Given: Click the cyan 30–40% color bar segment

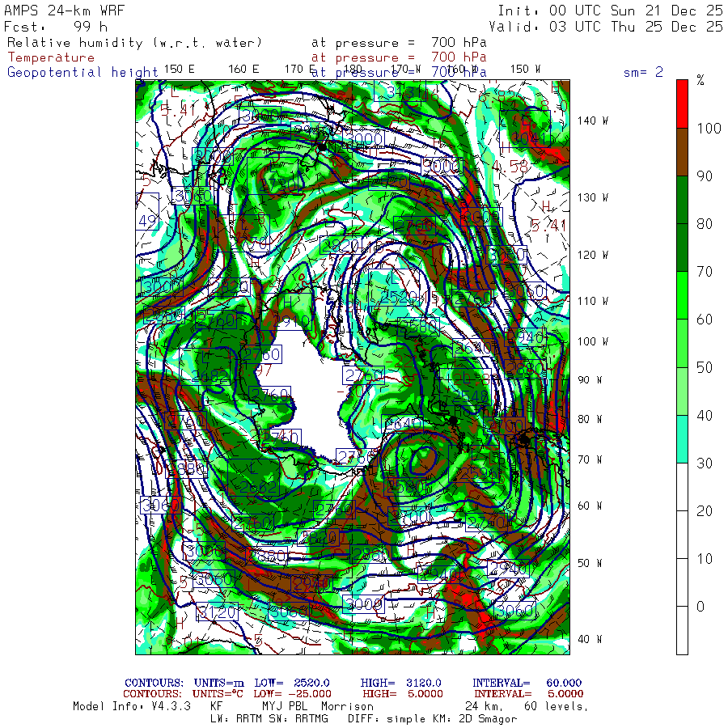Looking at the screenshot, I should click(682, 438).
